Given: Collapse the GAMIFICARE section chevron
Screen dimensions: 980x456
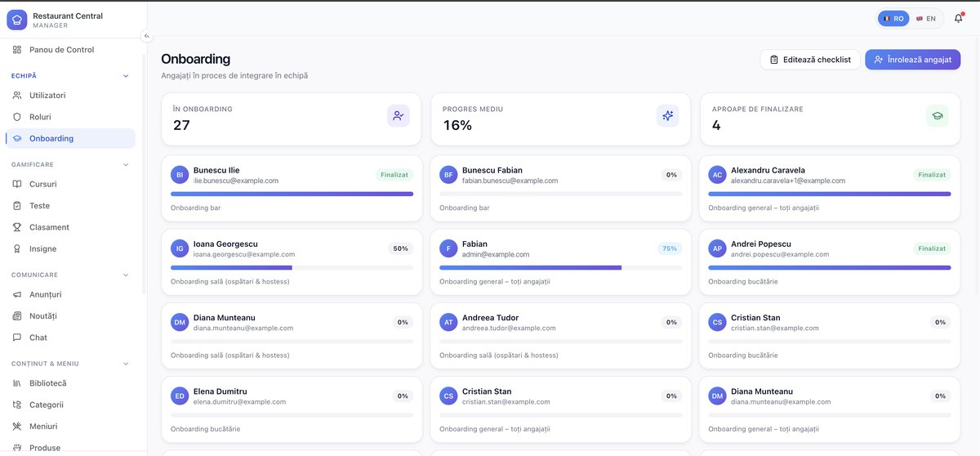Looking at the screenshot, I should pos(126,164).
